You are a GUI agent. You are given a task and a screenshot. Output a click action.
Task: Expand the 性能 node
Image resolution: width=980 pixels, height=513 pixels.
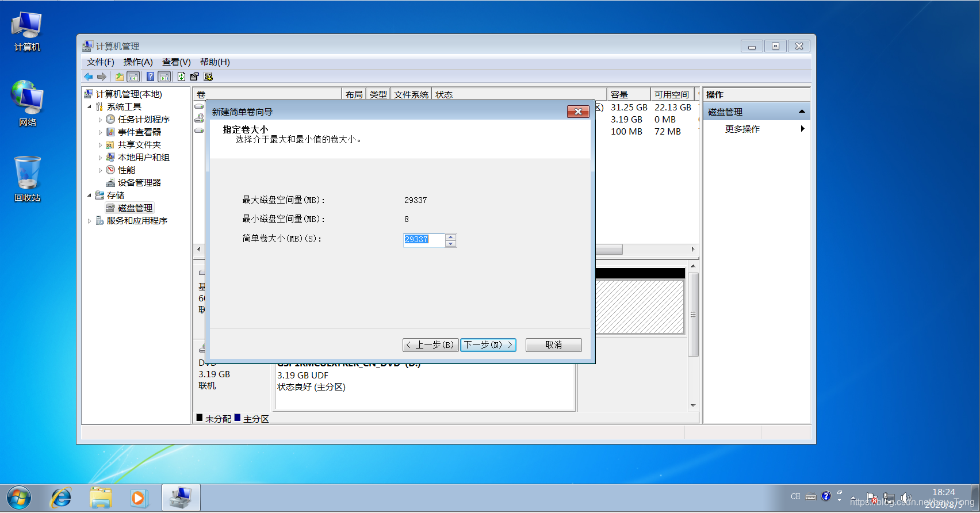tap(100, 170)
